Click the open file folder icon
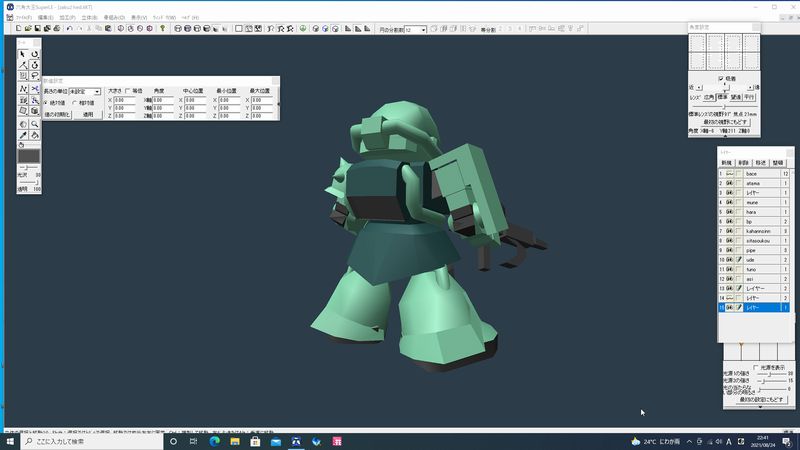The image size is (800, 450). coord(28,29)
